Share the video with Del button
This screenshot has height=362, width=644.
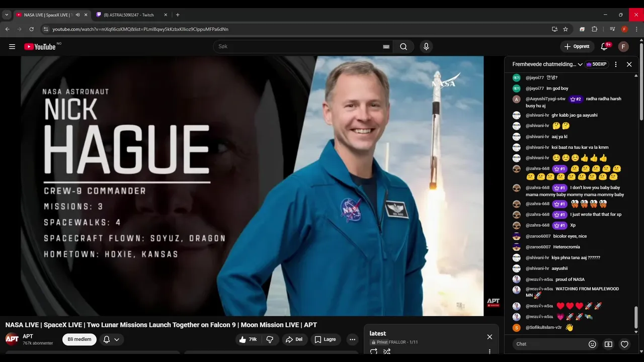click(294, 339)
